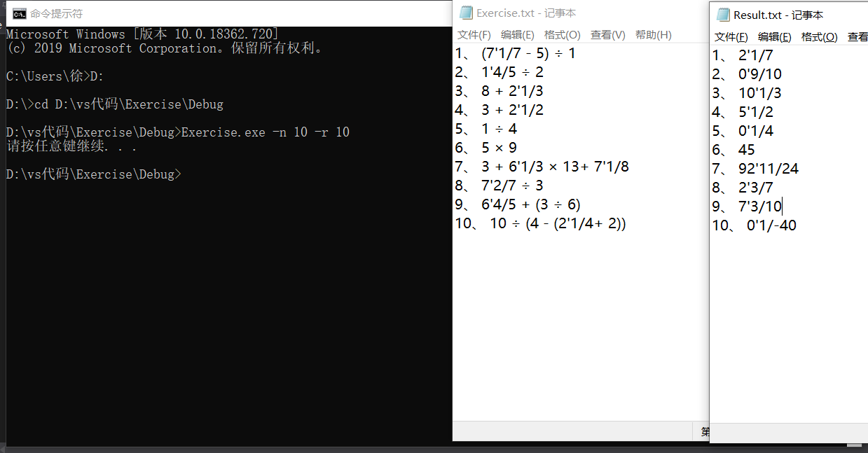Open 编辑(E) menu in Result.txt Notepad
The image size is (868, 453).
775,37
